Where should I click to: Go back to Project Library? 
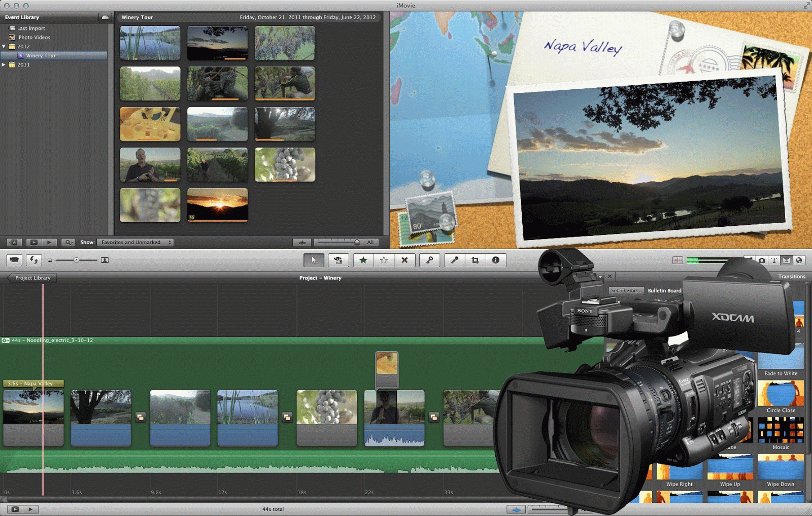pos(32,278)
